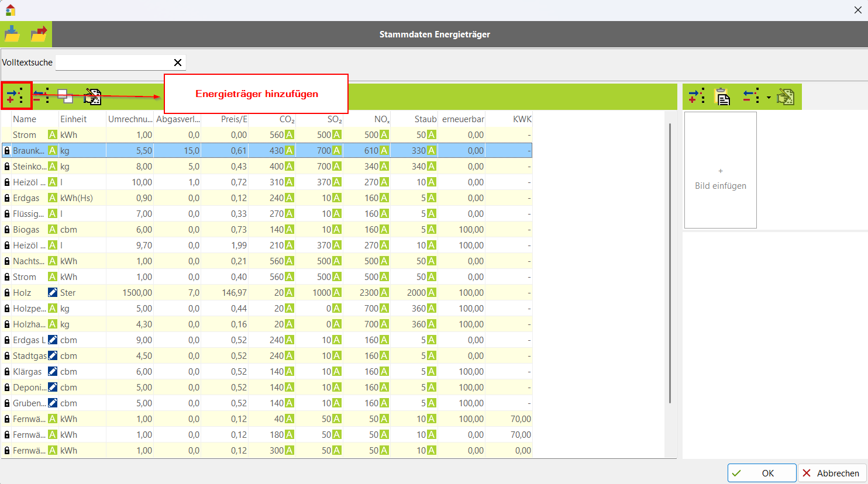868x484 pixels.
Task: Toggle the lock icon on the Holz row
Action: coord(7,293)
